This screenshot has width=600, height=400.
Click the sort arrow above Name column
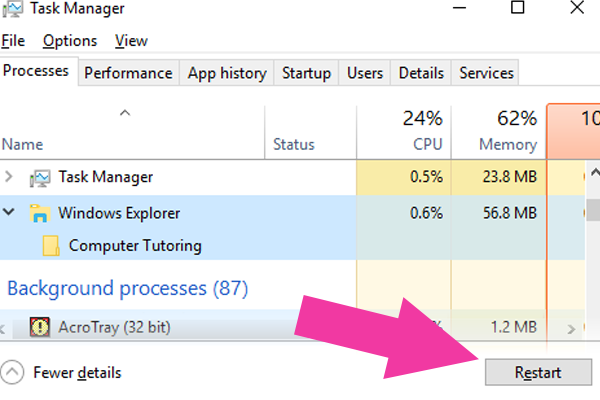(125, 113)
